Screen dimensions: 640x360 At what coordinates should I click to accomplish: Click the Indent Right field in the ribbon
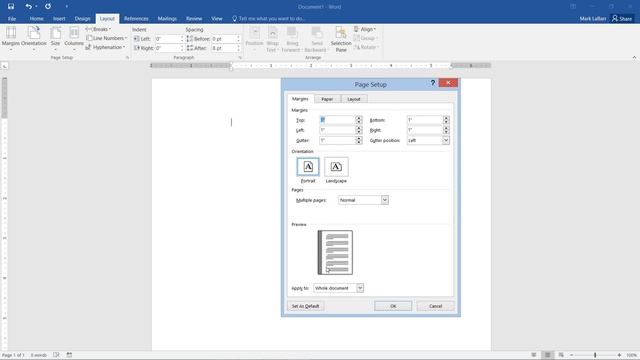169,48
